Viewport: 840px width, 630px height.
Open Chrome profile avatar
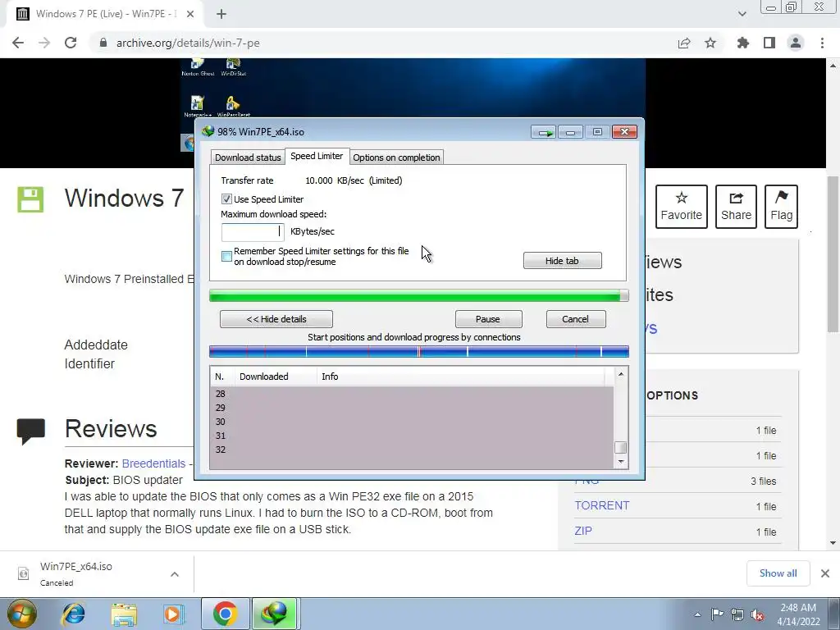click(796, 43)
